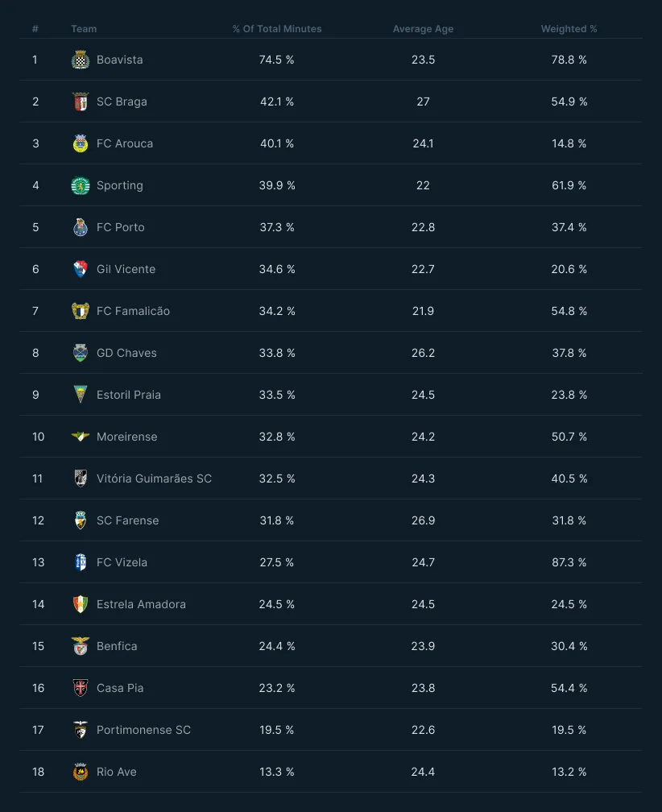The height and width of the screenshot is (812, 662).
Task: Click the FC Famalicão crest icon
Action: coord(81,311)
